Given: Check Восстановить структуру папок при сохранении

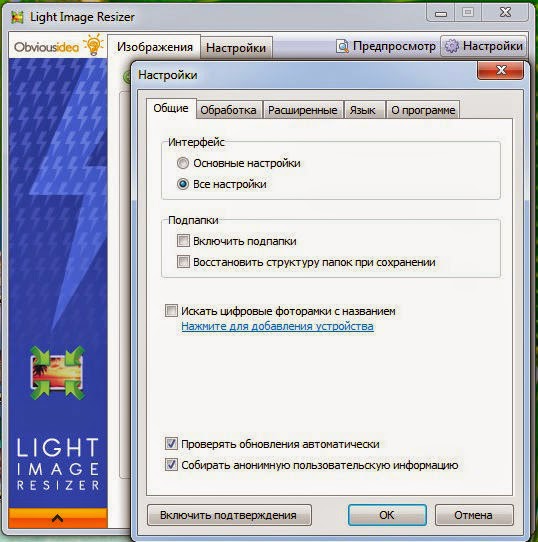Looking at the screenshot, I should 183,262.
